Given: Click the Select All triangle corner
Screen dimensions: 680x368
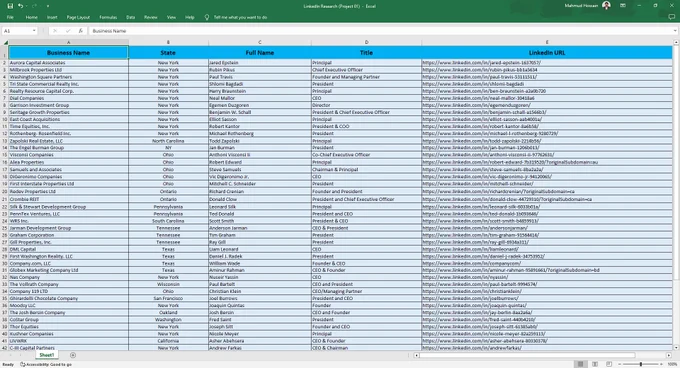Looking at the screenshot, I should click(5, 42).
